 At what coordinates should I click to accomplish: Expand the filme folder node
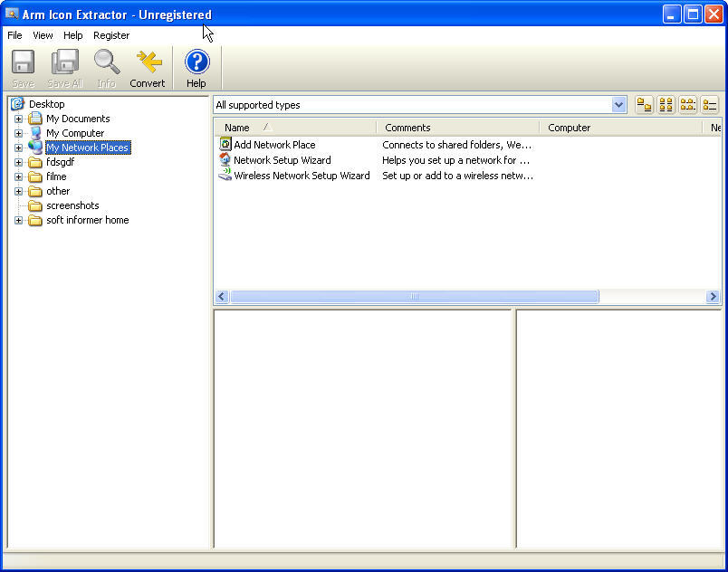pos(19,176)
